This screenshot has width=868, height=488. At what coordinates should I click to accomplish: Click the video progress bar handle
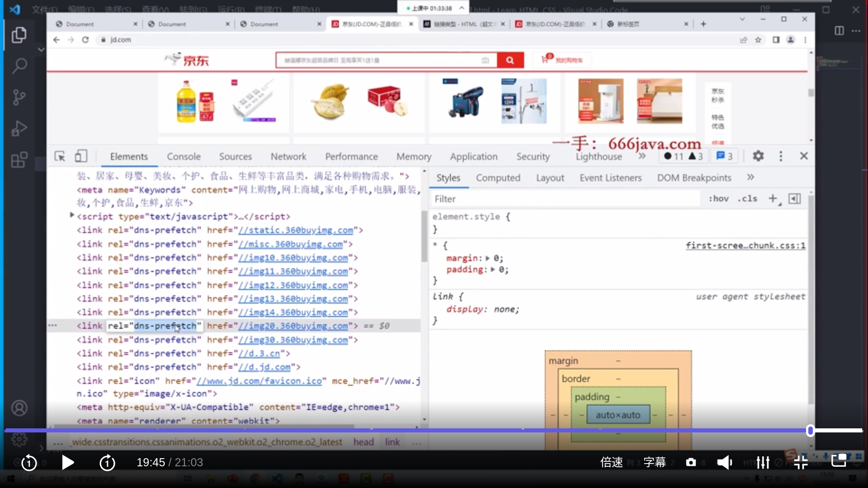pos(810,431)
